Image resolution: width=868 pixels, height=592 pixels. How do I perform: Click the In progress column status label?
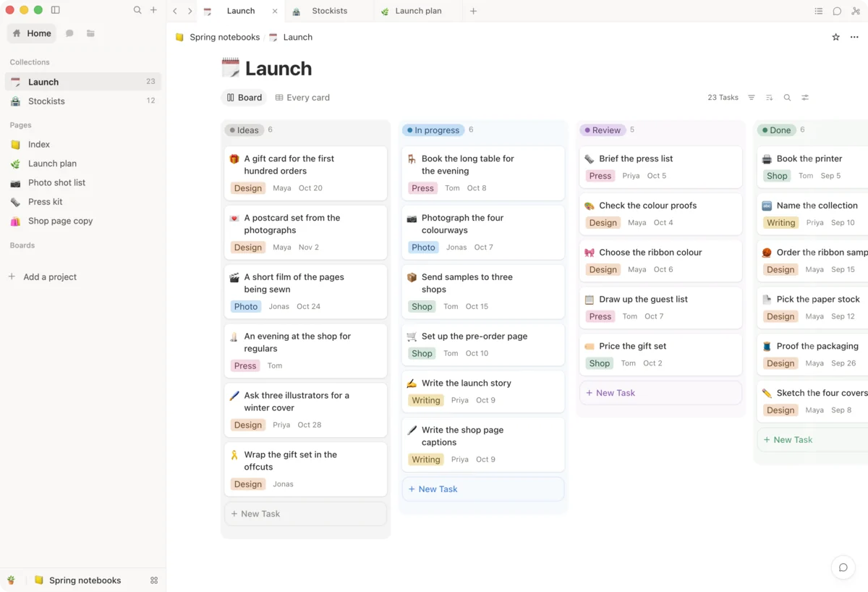(x=433, y=130)
